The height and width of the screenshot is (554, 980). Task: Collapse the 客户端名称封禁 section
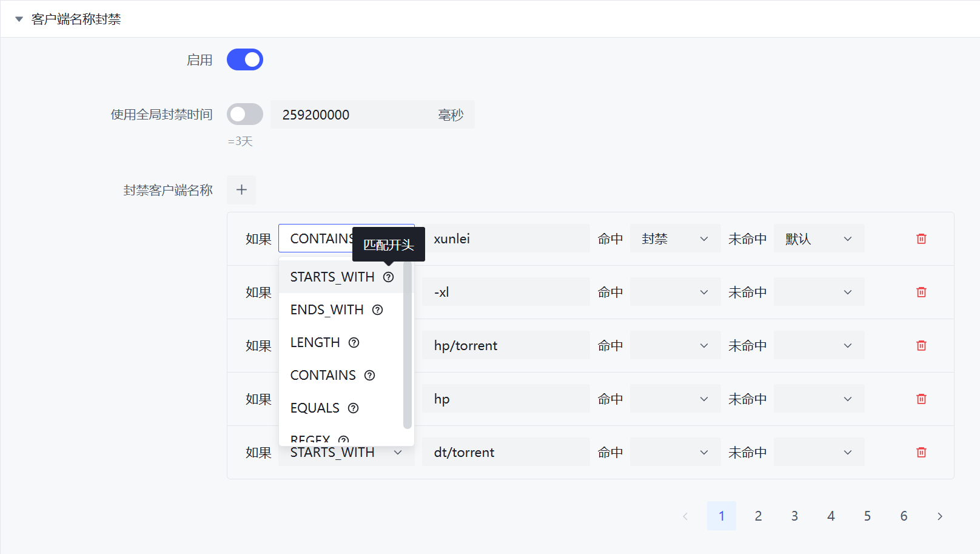click(19, 19)
